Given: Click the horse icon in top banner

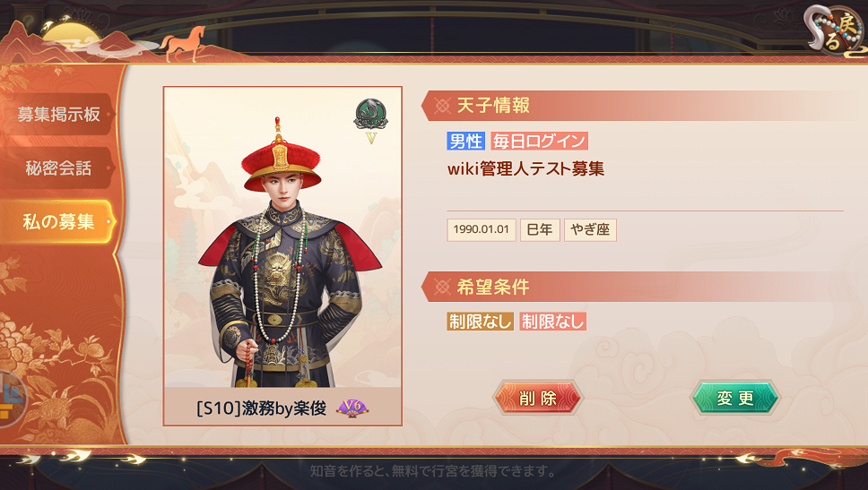Looking at the screenshot, I should 183,43.
